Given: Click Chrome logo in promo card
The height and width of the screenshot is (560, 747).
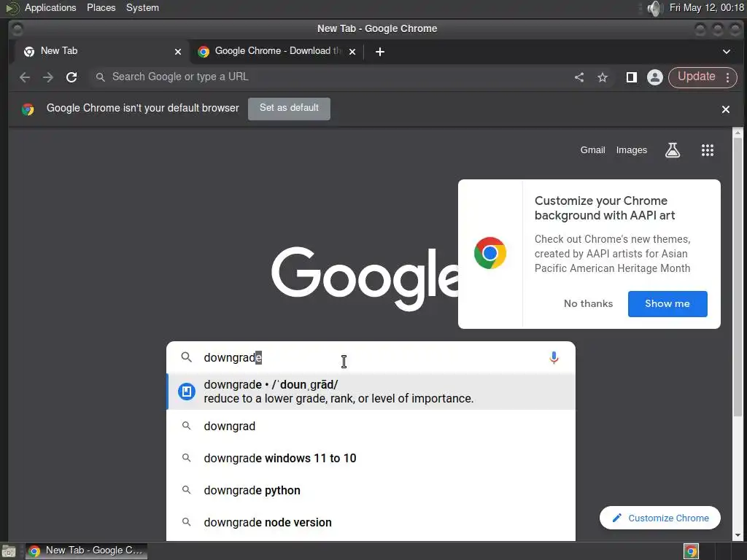Looking at the screenshot, I should [489, 253].
